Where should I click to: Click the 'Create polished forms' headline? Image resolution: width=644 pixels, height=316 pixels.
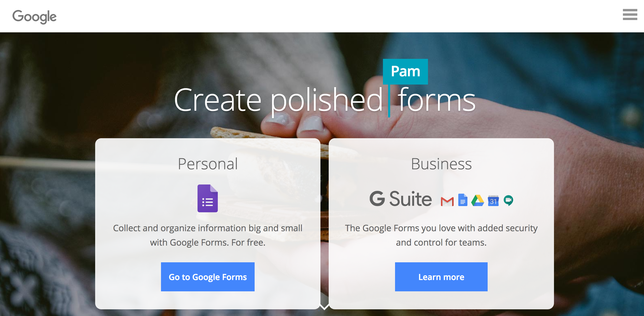(325, 100)
